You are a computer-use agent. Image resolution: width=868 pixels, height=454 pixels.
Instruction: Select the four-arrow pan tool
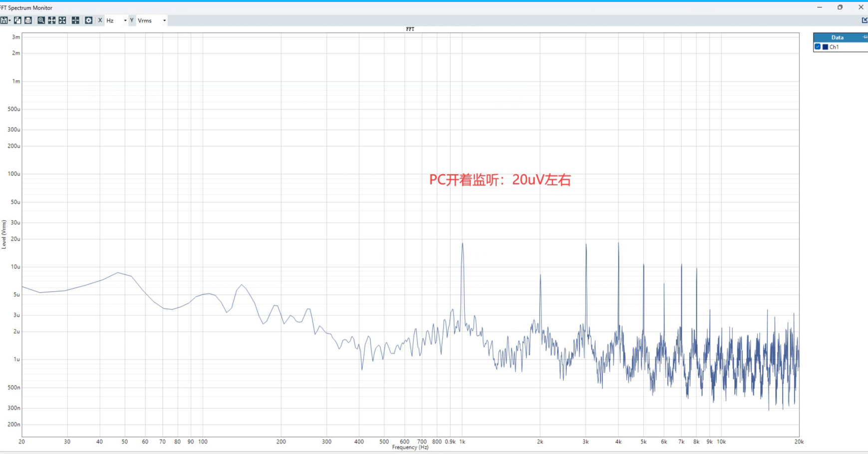(51, 20)
